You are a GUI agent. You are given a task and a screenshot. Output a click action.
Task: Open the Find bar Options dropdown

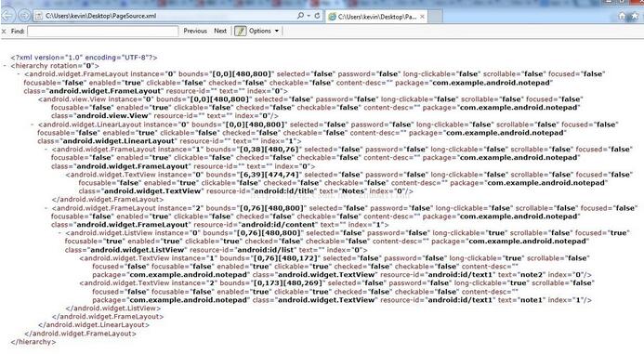(x=264, y=31)
